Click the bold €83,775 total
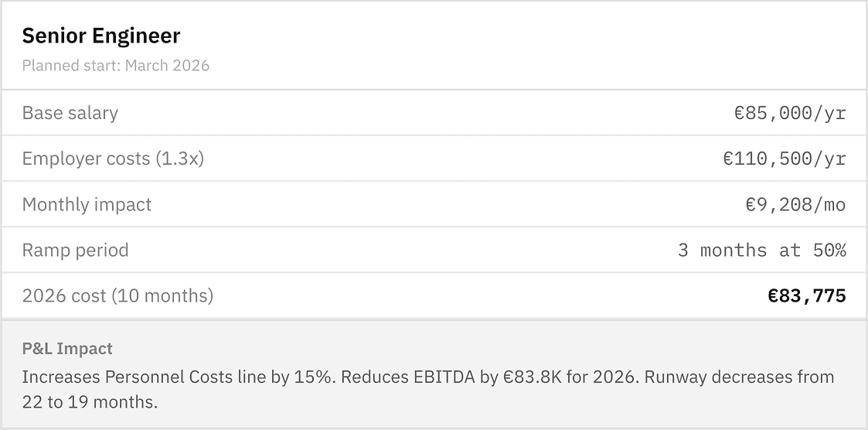Image resolution: width=868 pixels, height=430 pixels. [x=806, y=295]
